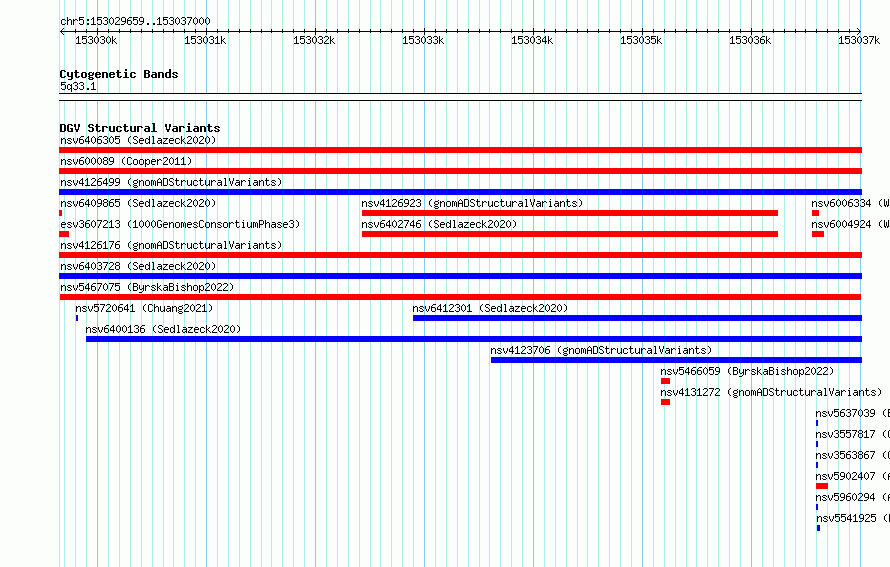The image size is (890, 567).
Task: Select the blue bar under nsv6412301
Action: pyautogui.click(x=637, y=318)
